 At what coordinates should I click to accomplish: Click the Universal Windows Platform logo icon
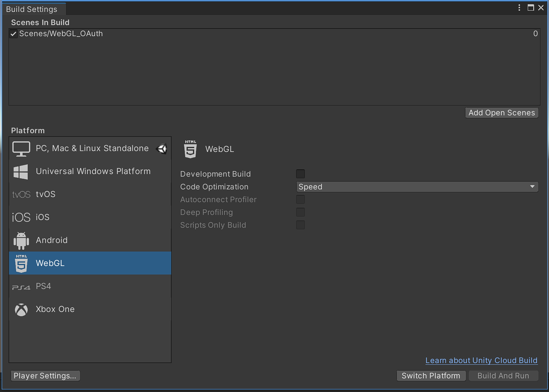tap(21, 172)
